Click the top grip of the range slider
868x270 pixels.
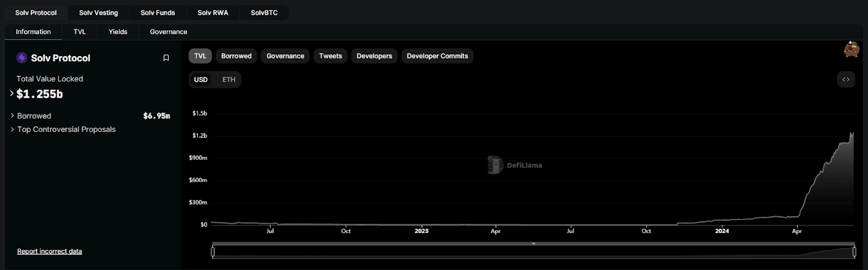click(533, 243)
